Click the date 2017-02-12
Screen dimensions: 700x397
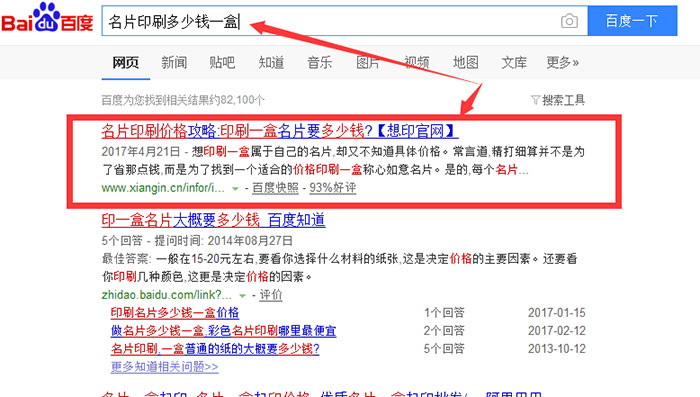pos(557,330)
